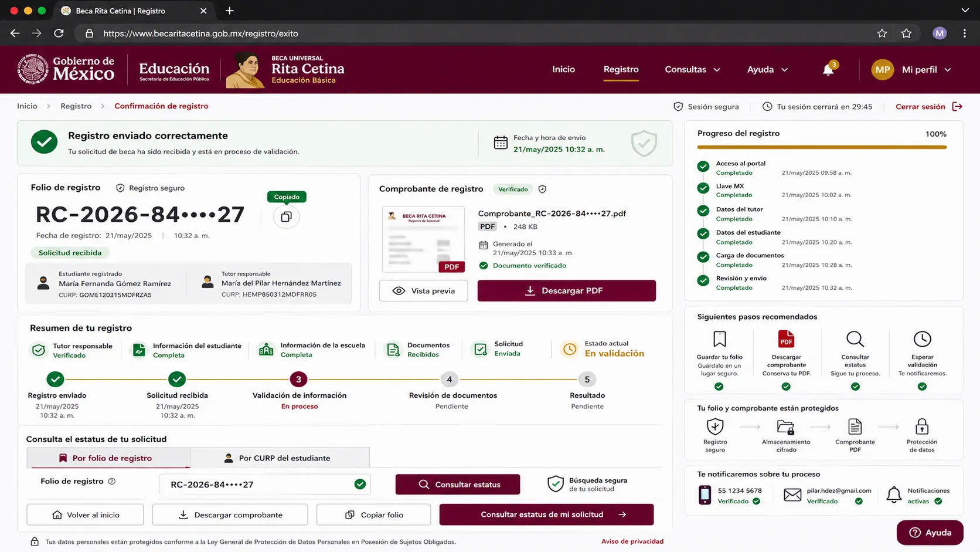The image size is (980, 552).
Task: Click the Gobierno de México logo
Action: click(66, 69)
